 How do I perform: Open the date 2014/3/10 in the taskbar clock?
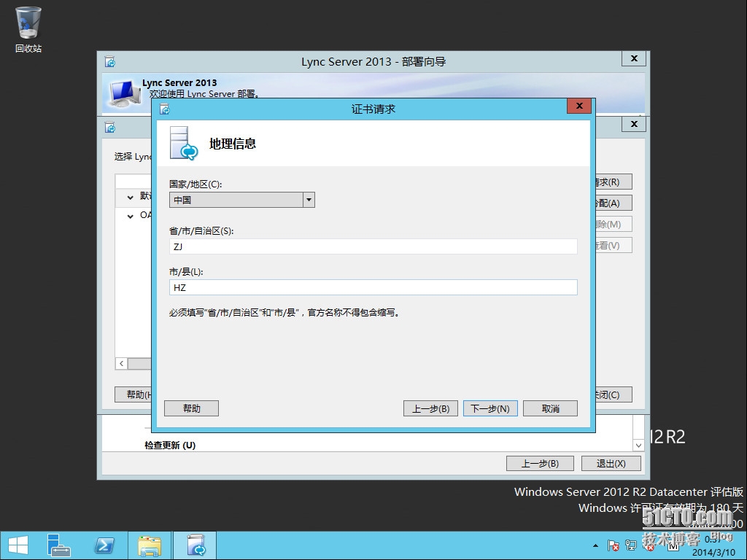[x=713, y=553]
